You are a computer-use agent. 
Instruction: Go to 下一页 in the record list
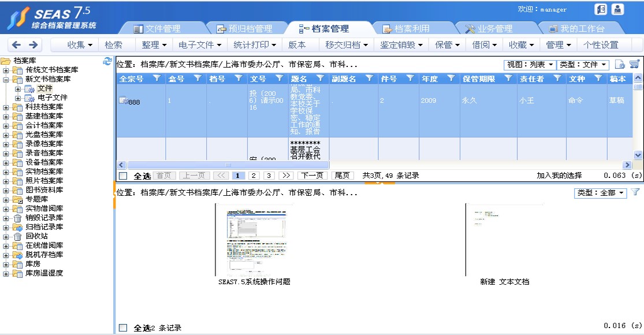pyautogui.click(x=312, y=176)
